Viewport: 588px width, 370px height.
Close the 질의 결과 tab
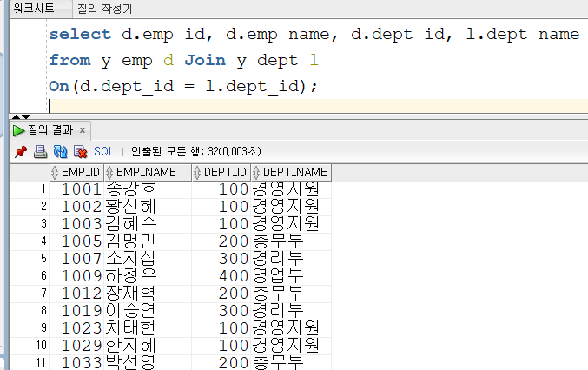pyautogui.click(x=83, y=130)
